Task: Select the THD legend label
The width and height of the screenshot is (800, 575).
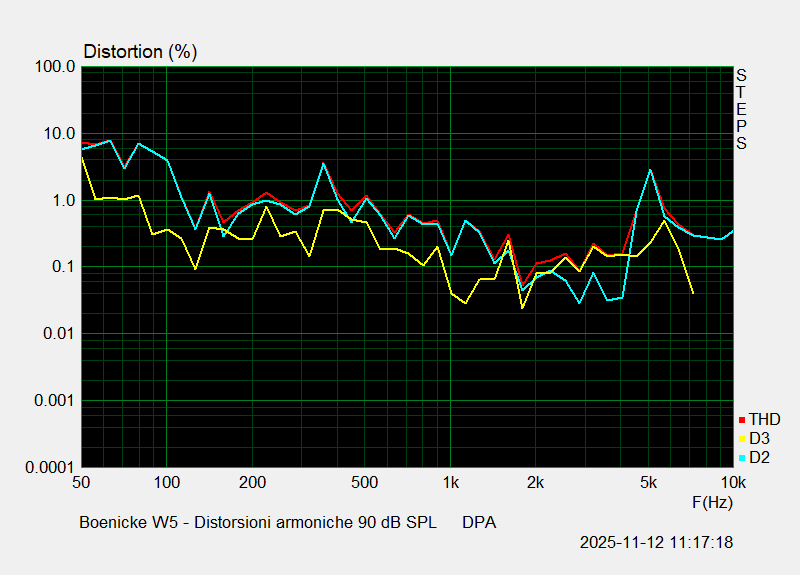Action: coord(765,420)
